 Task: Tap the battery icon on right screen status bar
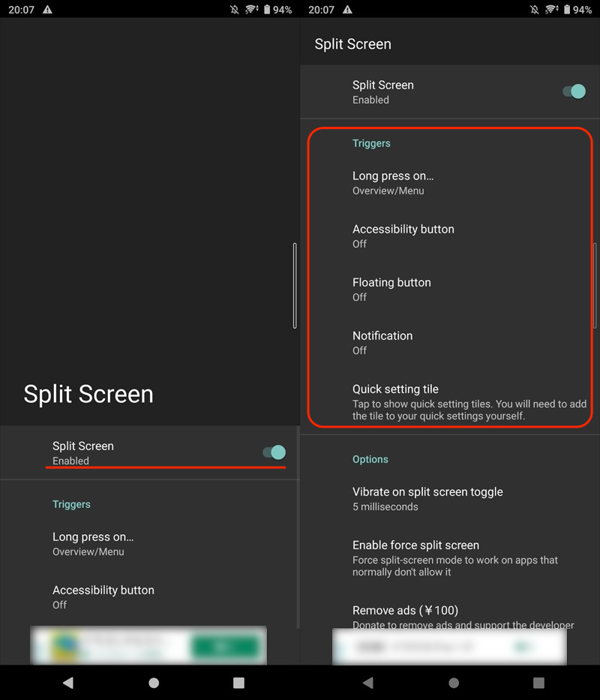[564, 10]
